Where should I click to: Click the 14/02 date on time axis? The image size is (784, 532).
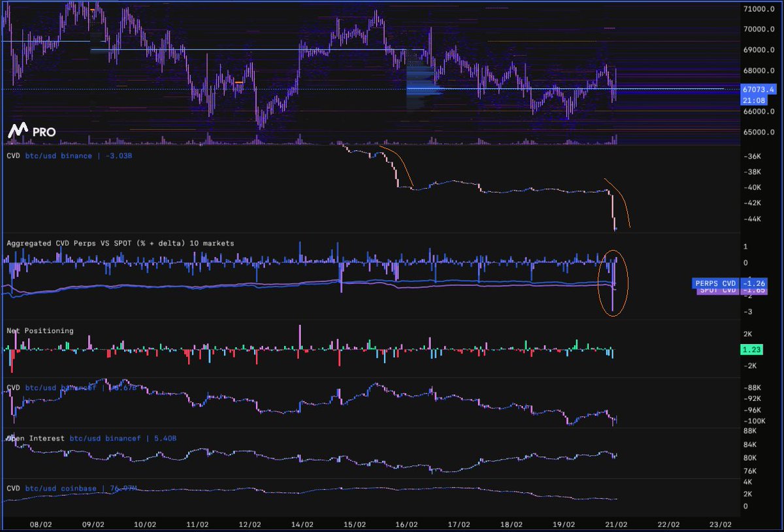point(302,525)
